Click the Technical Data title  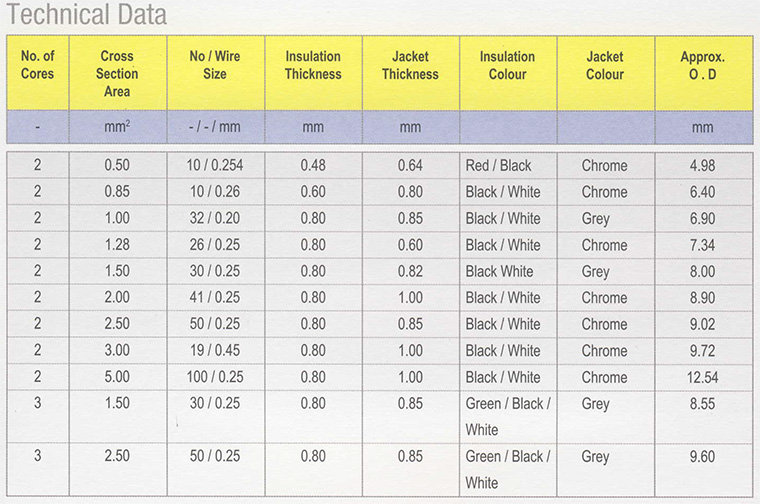(x=87, y=15)
